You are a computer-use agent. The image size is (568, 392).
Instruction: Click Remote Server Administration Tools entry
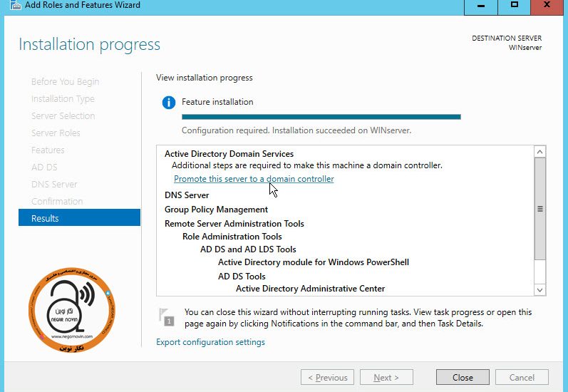point(234,224)
